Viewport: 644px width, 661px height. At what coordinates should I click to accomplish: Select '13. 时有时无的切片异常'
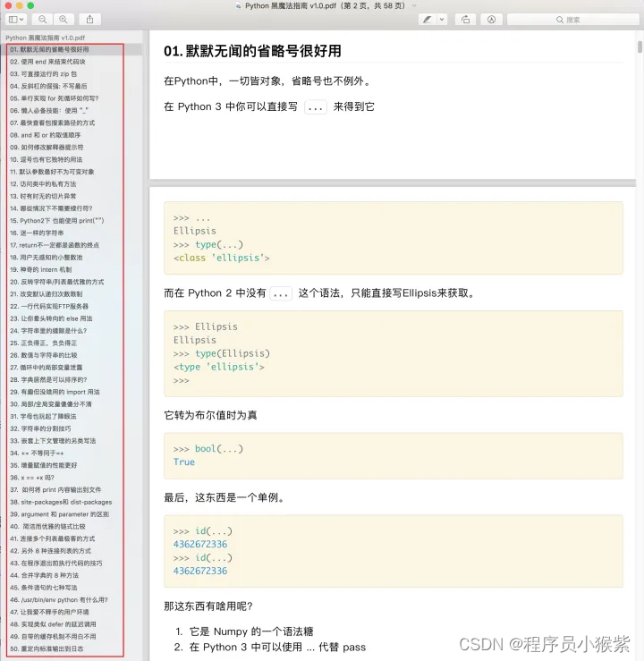pos(43,196)
